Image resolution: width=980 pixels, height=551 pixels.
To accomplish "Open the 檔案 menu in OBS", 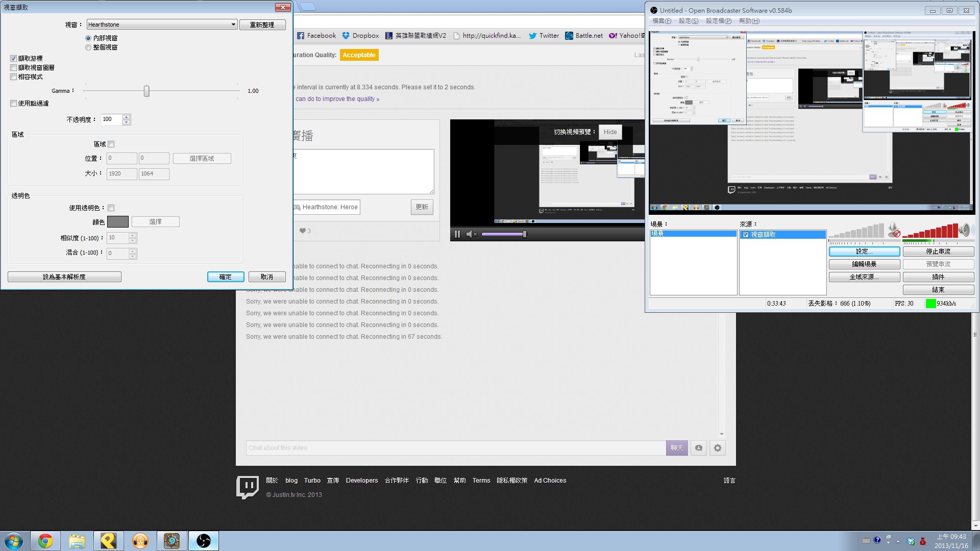I will pyautogui.click(x=662, y=21).
